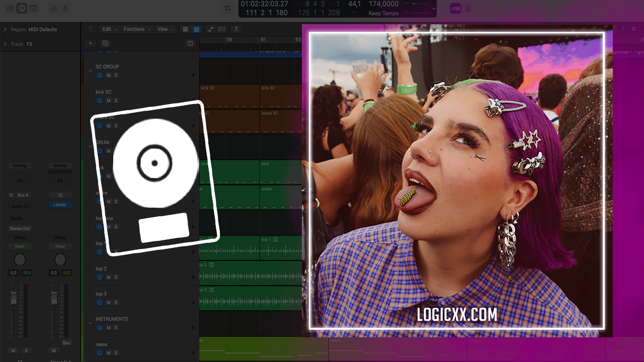Collapse the SC GROUP track stack
The height and width of the screenshot is (362, 644).
(x=91, y=70)
